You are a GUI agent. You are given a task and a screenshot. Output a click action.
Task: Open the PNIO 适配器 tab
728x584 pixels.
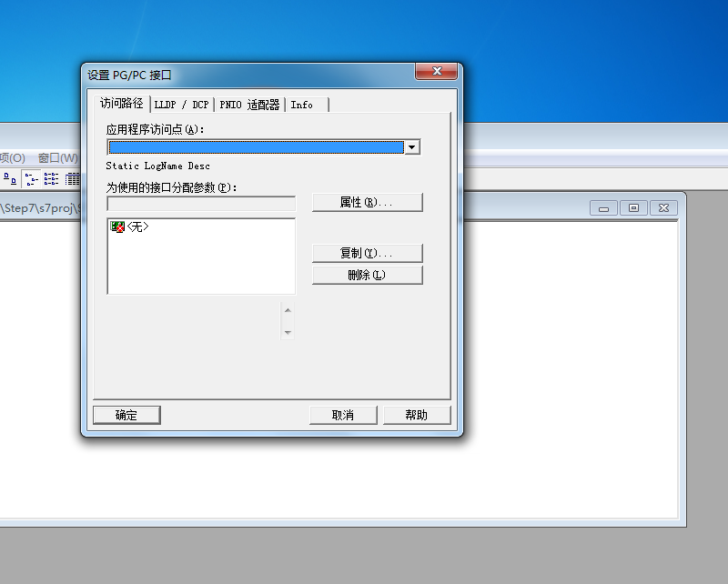[249, 105]
